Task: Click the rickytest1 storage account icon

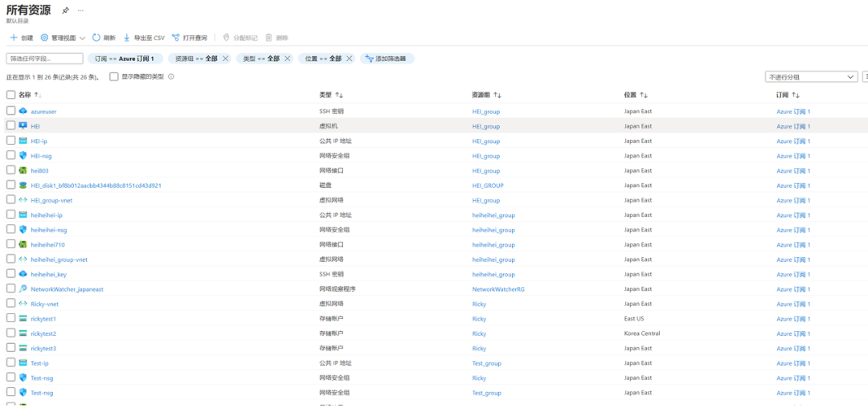Action: 23,318
